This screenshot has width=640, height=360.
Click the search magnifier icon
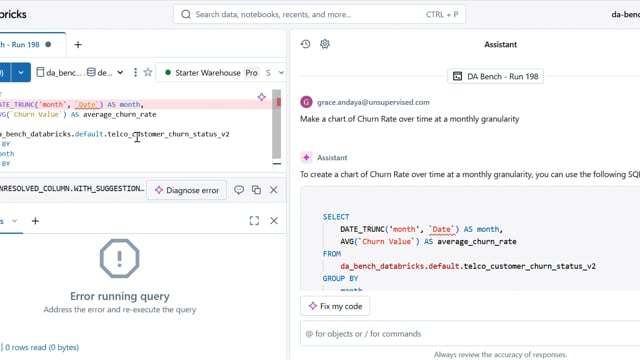(x=186, y=15)
